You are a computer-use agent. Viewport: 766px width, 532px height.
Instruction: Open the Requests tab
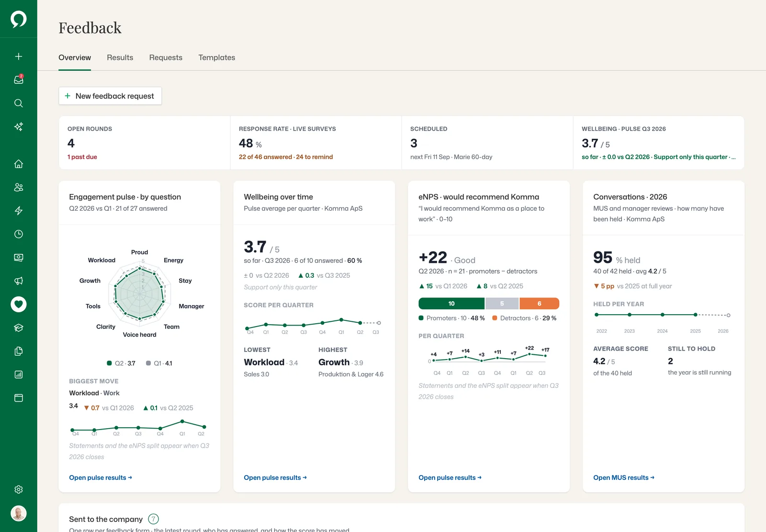coord(166,57)
